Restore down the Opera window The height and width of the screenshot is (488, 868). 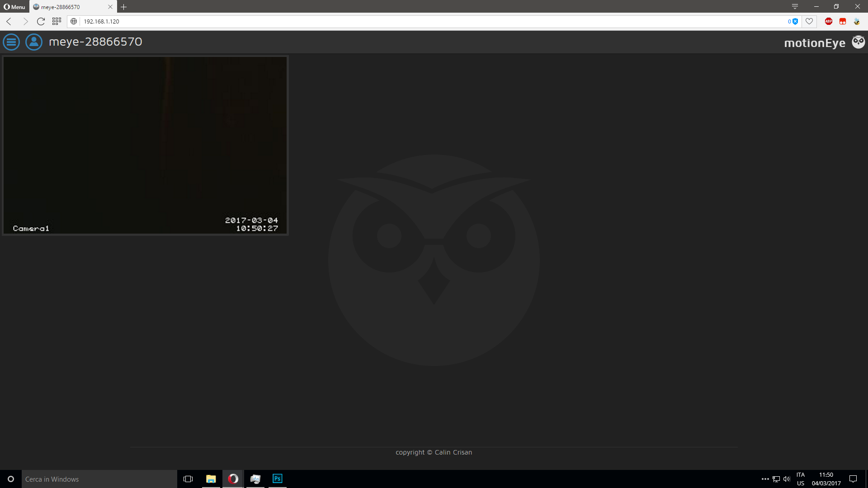pos(836,6)
